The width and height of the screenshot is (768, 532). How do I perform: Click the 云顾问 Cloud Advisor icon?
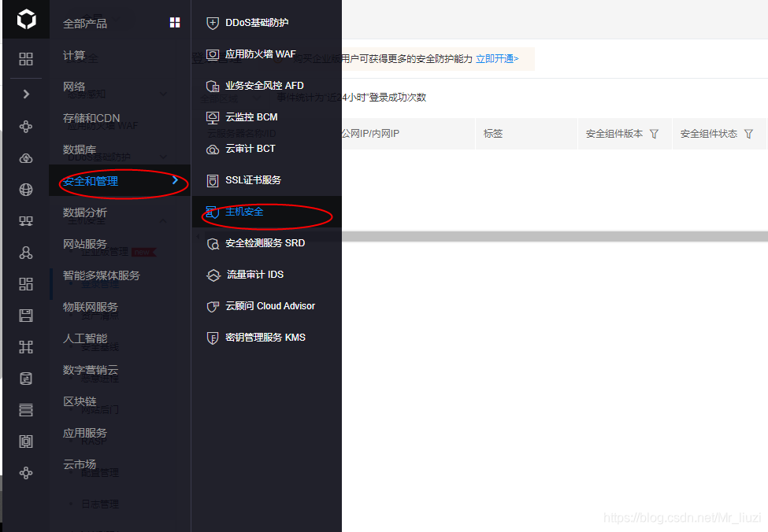212,306
